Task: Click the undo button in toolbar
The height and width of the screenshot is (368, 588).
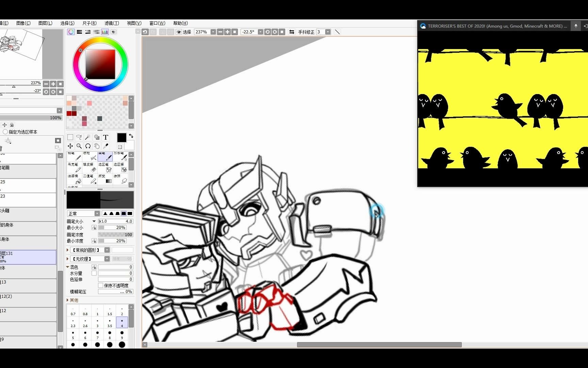Action: 145,32
